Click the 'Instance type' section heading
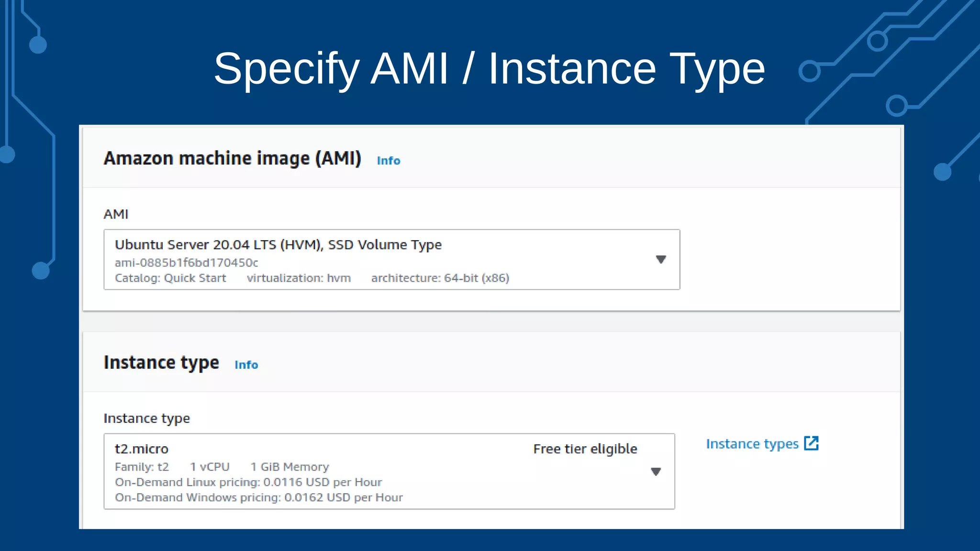The image size is (980, 551). click(161, 363)
